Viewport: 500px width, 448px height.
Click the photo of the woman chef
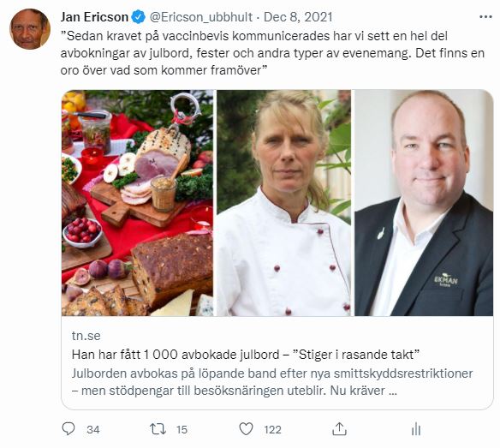click(x=283, y=203)
